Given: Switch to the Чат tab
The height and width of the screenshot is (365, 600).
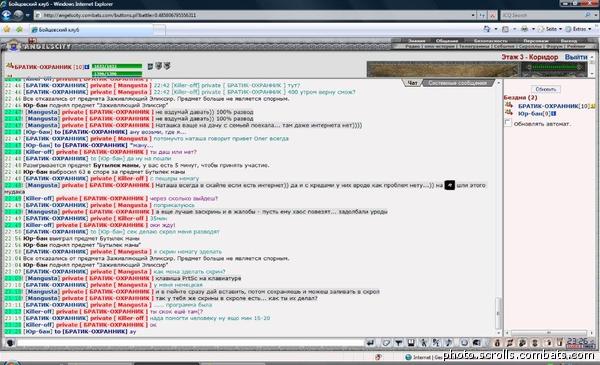Looking at the screenshot, I should click(412, 83).
